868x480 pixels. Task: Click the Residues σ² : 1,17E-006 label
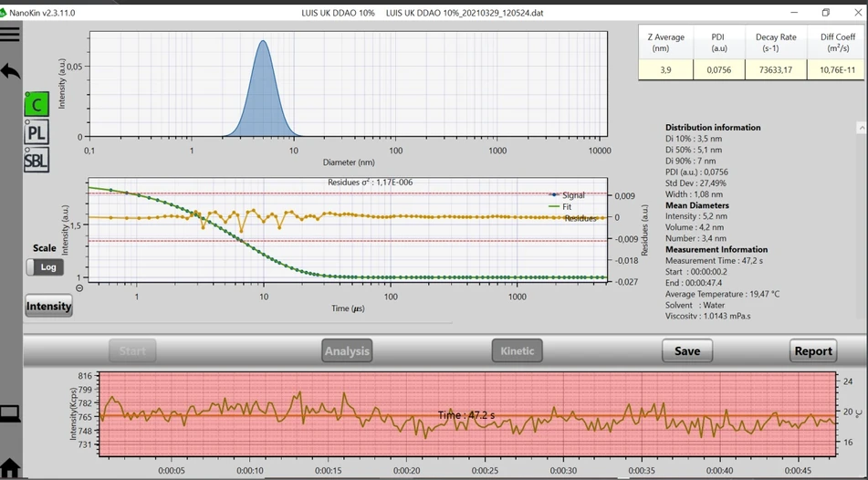coord(370,183)
